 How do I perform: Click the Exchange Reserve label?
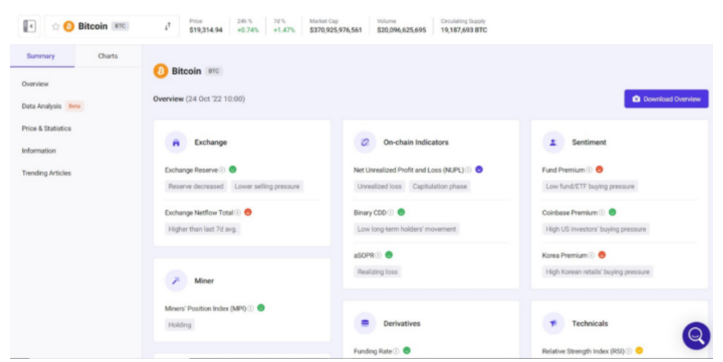(191, 170)
